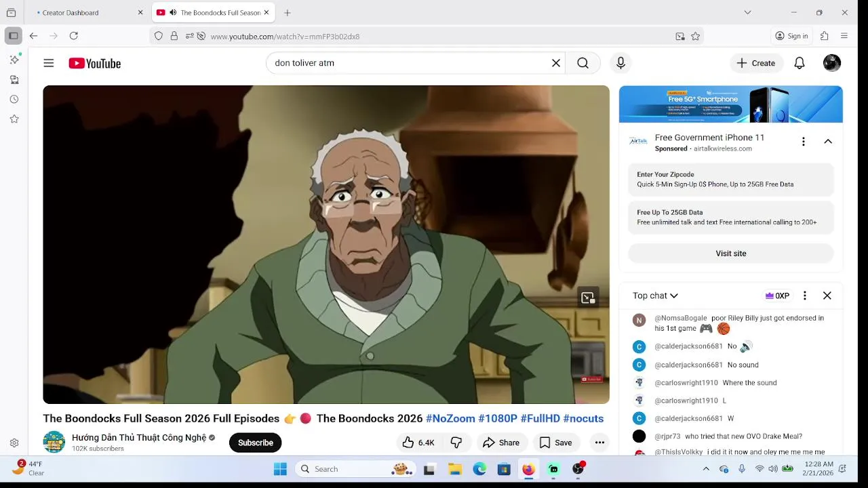The height and width of the screenshot is (488, 868).
Task: Start voice search with microphone
Action: pyautogui.click(x=620, y=63)
